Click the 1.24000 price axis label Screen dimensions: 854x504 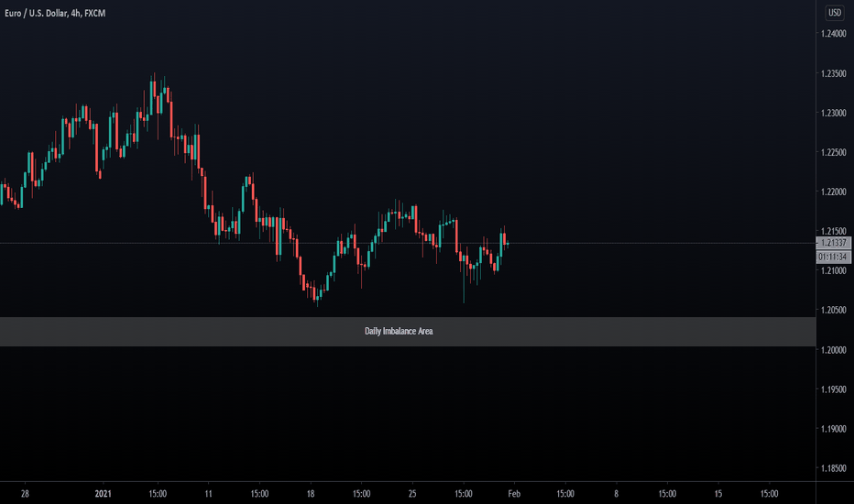[833, 34]
